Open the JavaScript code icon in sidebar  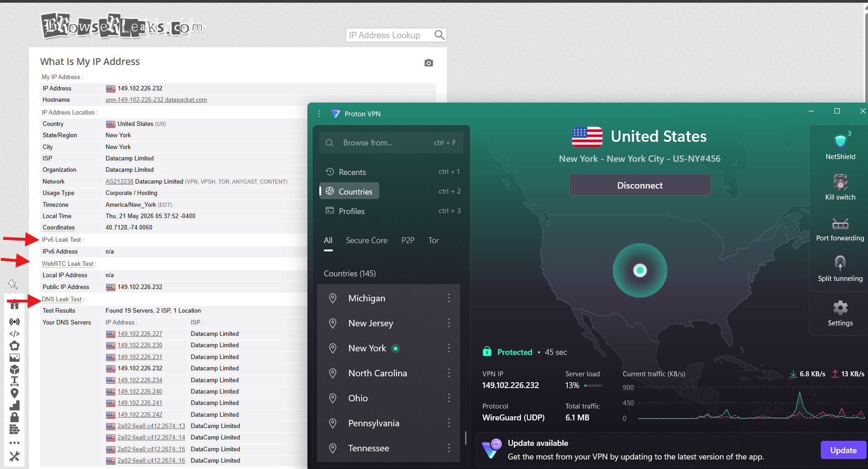click(x=15, y=334)
